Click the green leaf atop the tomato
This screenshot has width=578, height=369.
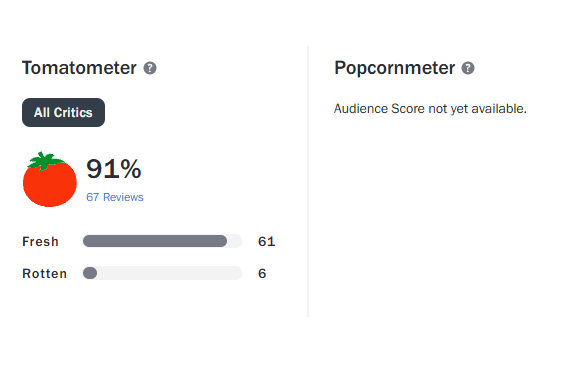click(x=45, y=161)
